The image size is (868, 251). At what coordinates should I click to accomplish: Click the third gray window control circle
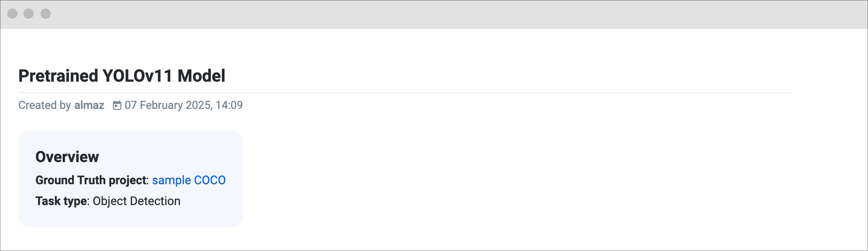click(x=46, y=14)
